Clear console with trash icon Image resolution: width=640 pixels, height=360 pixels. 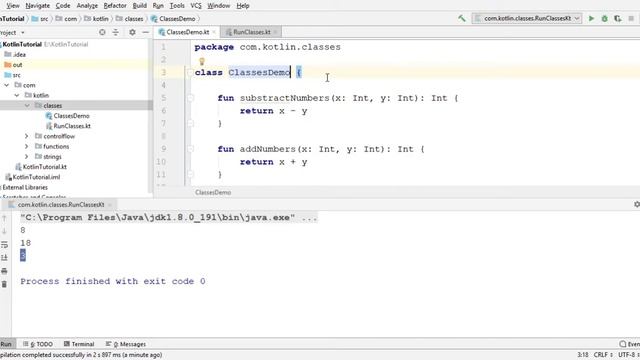tap(4, 284)
